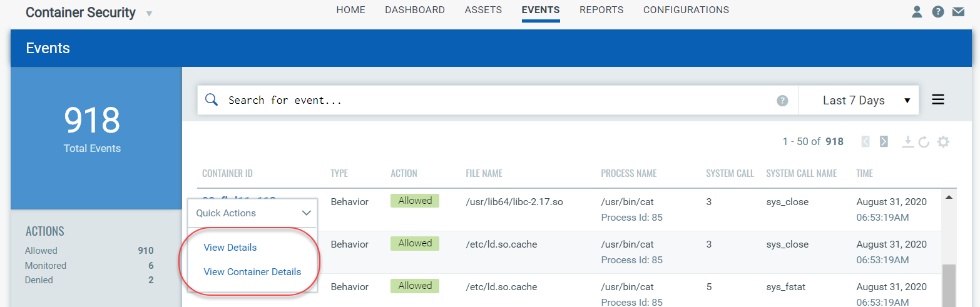
Task: Go to next page of events
Action: tap(883, 141)
